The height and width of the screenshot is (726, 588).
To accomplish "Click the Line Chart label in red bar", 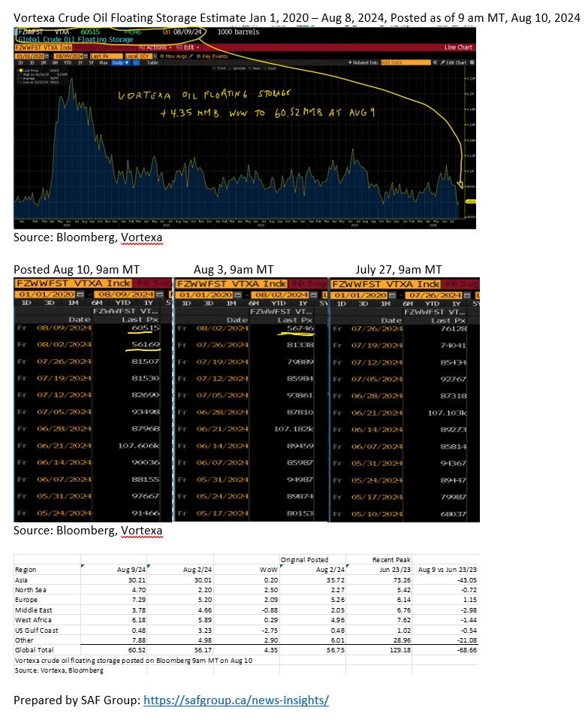I will point(459,47).
